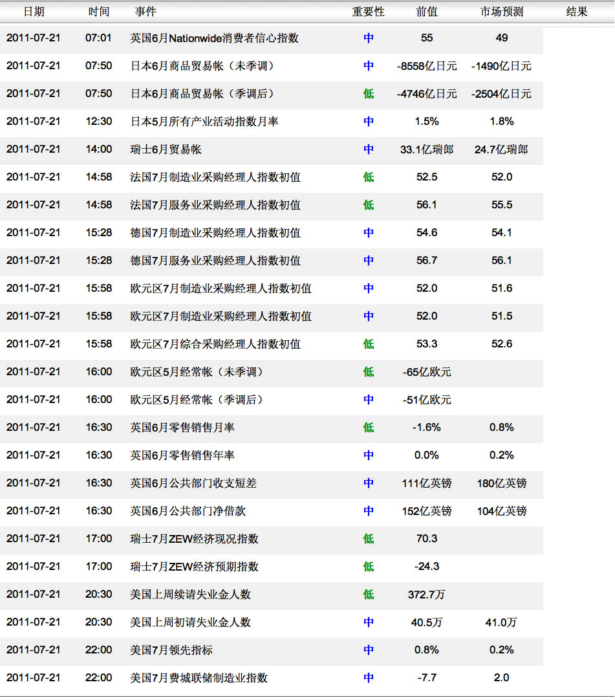Click forecast value 24.7亿瑞郎
Image resolution: width=615 pixels, height=700 pixels.
click(502, 149)
